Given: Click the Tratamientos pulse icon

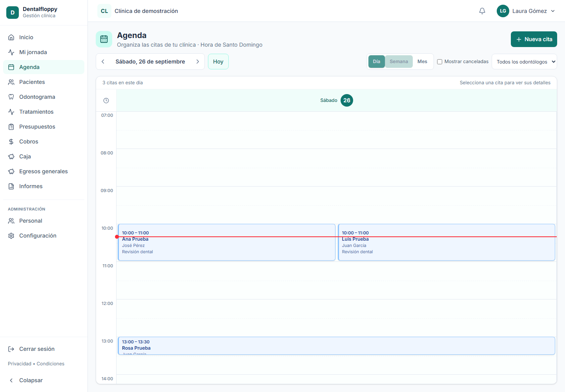Looking at the screenshot, I should coord(11,112).
